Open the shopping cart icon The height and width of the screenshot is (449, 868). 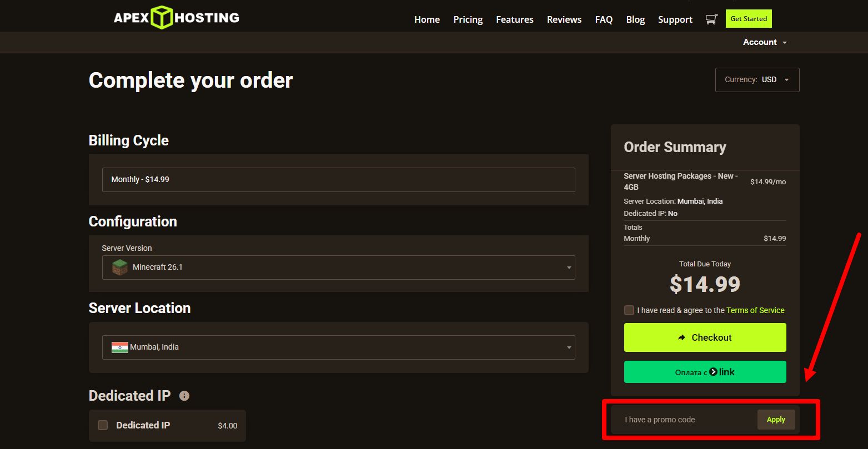pos(711,19)
